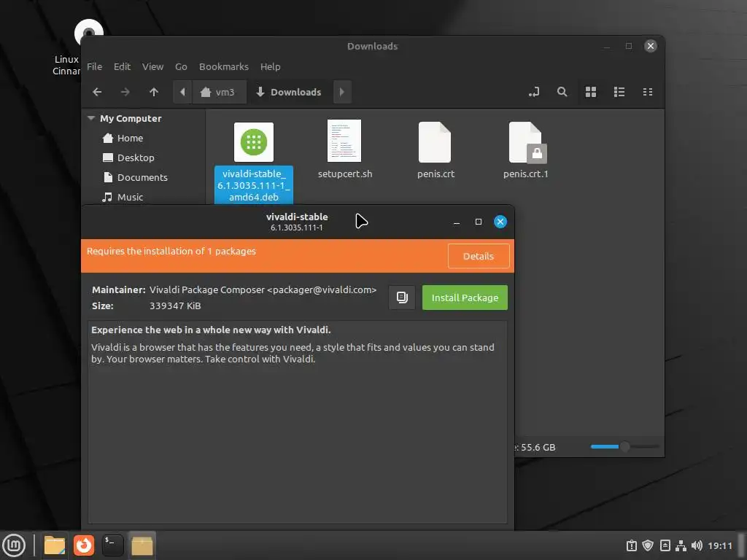Close the vivaldi-stable installer window
Viewport: 747px width, 560px height.
click(500, 222)
